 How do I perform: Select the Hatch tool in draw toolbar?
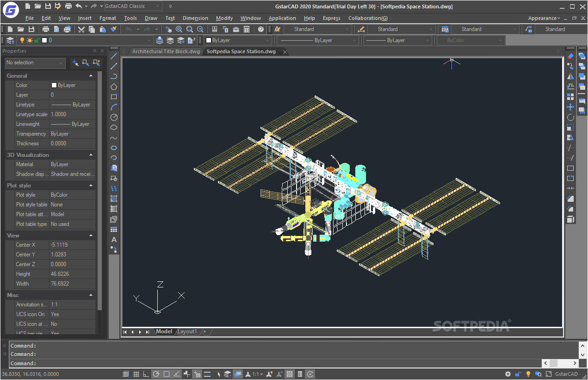(x=114, y=199)
